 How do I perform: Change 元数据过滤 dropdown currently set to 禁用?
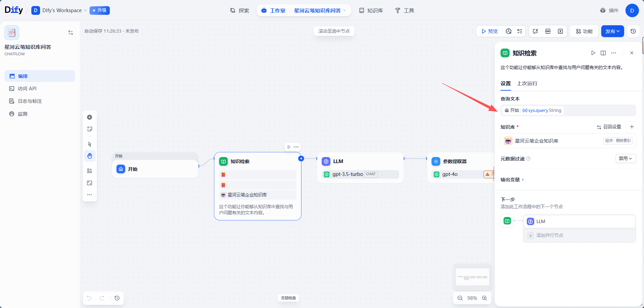[x=626, y=158]
